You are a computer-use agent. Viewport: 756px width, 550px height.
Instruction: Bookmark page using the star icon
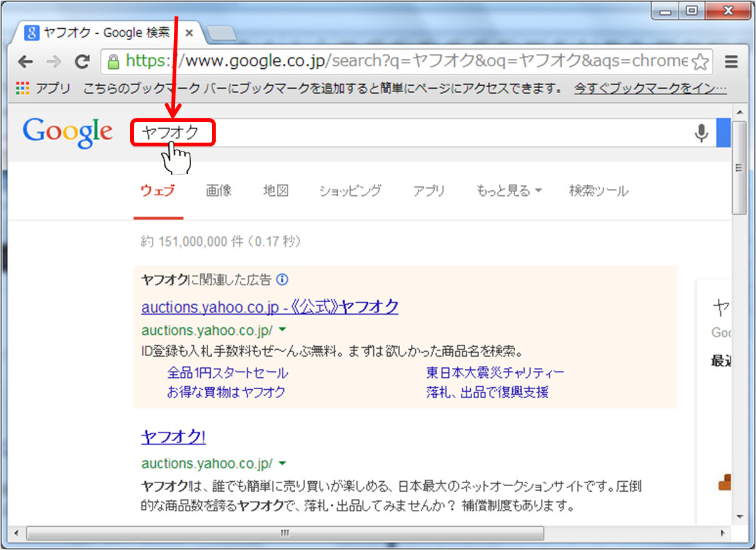[x=700, y=62]
